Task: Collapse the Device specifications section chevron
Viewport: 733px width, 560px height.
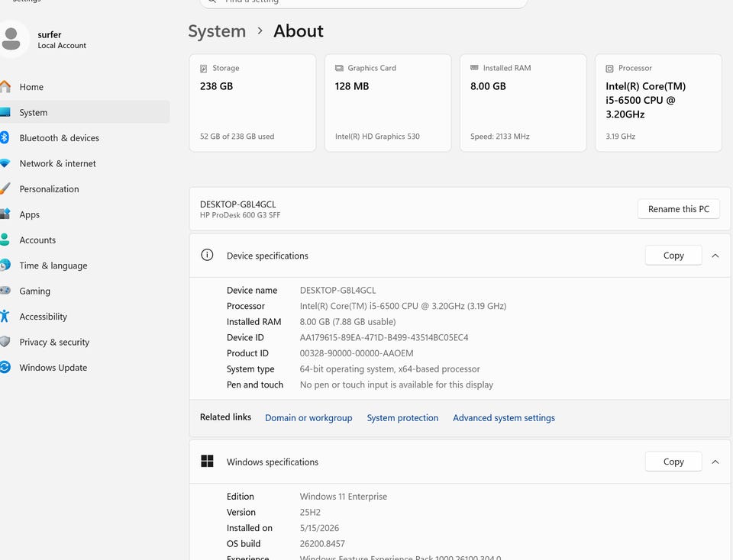Action: click(x=715, y=256)
